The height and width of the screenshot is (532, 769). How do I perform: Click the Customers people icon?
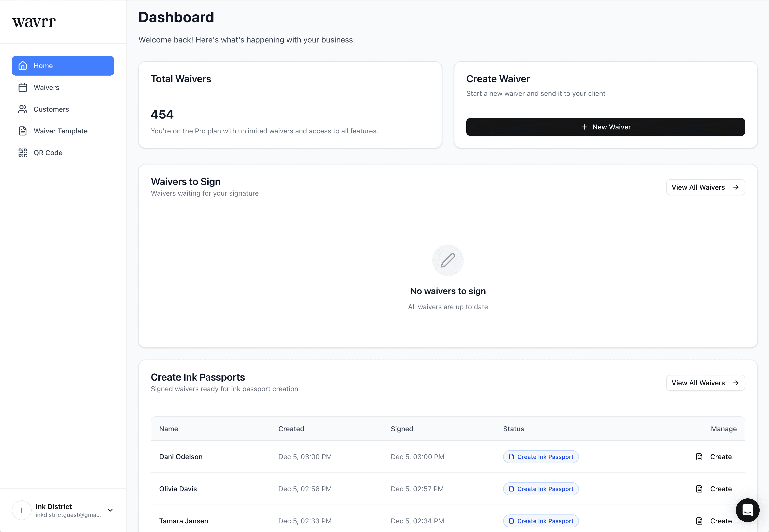23,109
